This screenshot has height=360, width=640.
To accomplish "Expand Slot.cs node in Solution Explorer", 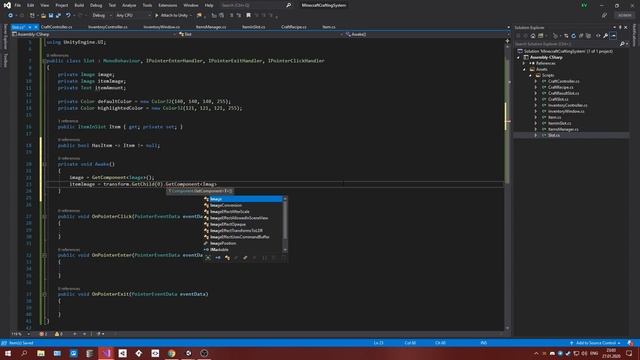I will pos(536,135).
